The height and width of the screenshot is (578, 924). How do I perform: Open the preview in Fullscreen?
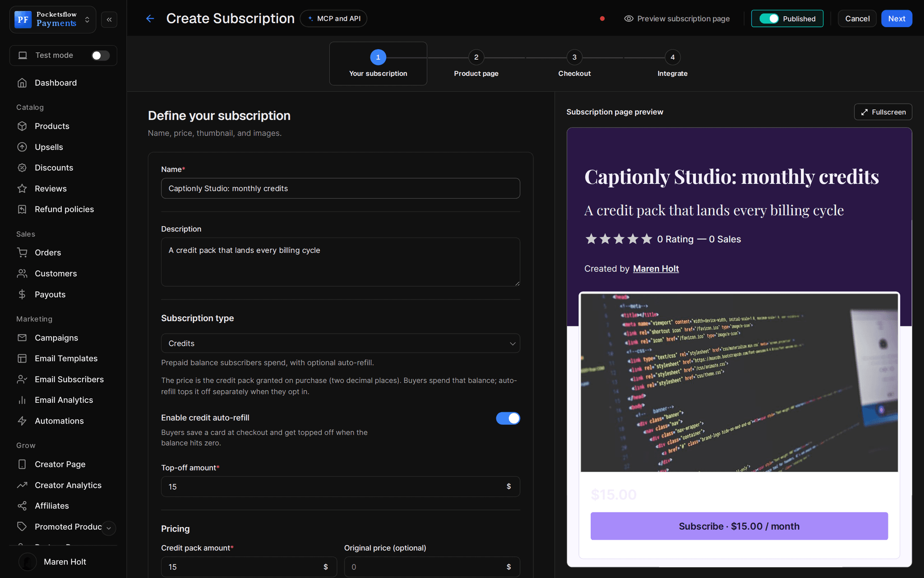tap(883, 112)
